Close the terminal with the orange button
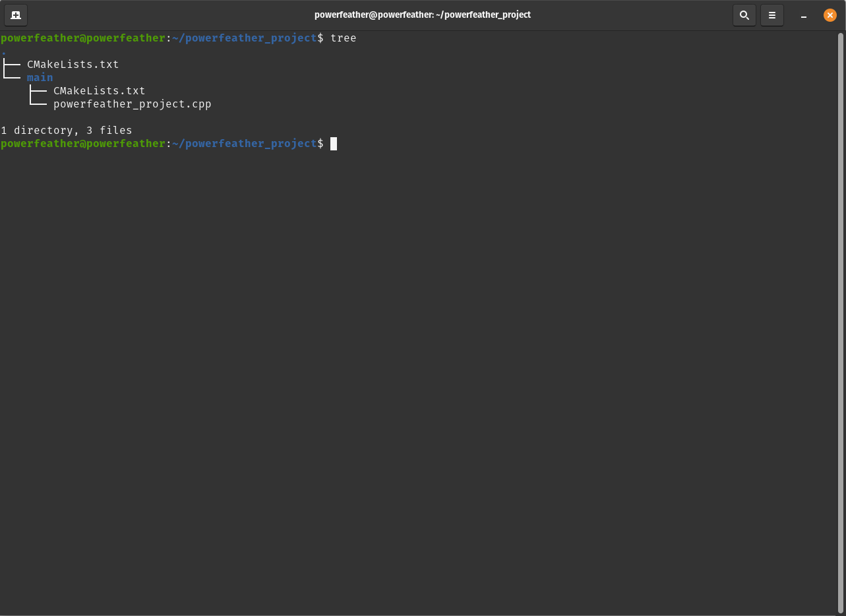 click(830, 15)
